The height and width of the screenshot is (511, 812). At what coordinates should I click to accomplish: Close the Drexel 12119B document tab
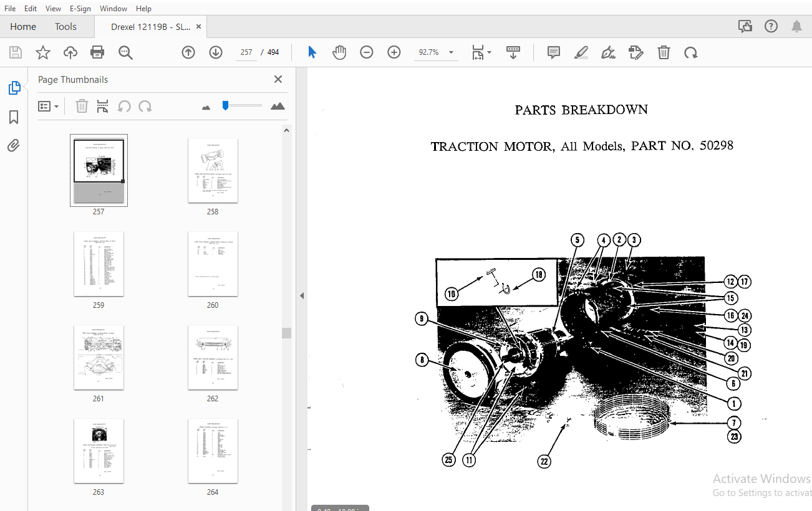(x=198, y=27)
